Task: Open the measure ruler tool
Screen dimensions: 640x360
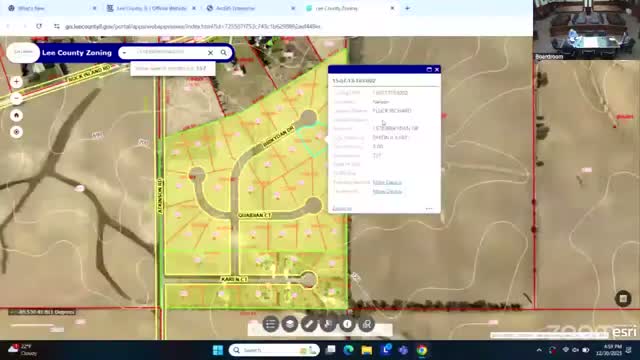Action: point(309,324)
